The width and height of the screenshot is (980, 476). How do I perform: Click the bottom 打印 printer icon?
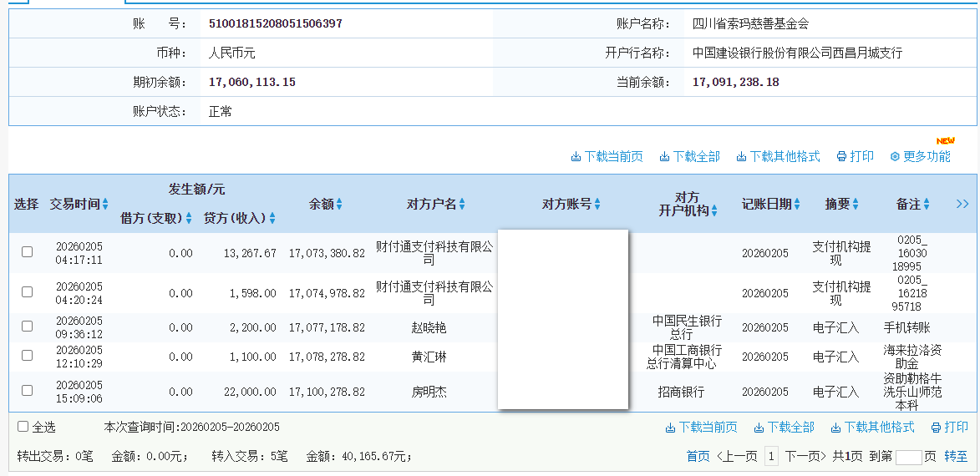[x=936, y=428]
